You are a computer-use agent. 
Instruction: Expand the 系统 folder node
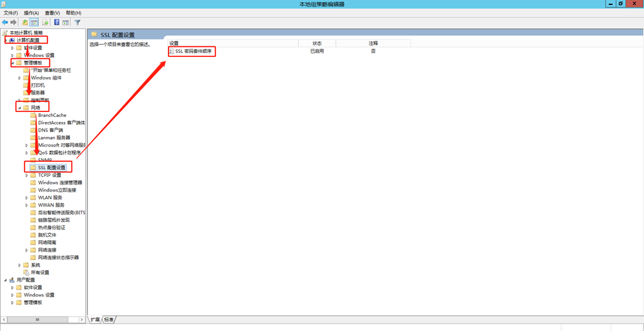pos(19,265)
